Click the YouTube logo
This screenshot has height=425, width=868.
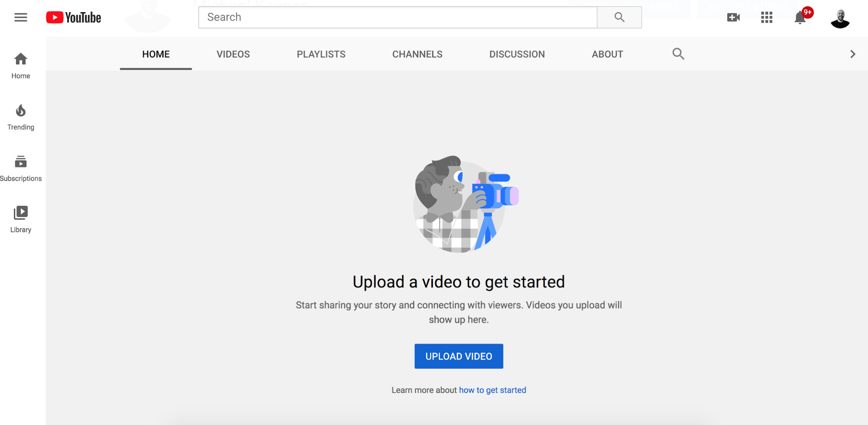click(74, 17)
